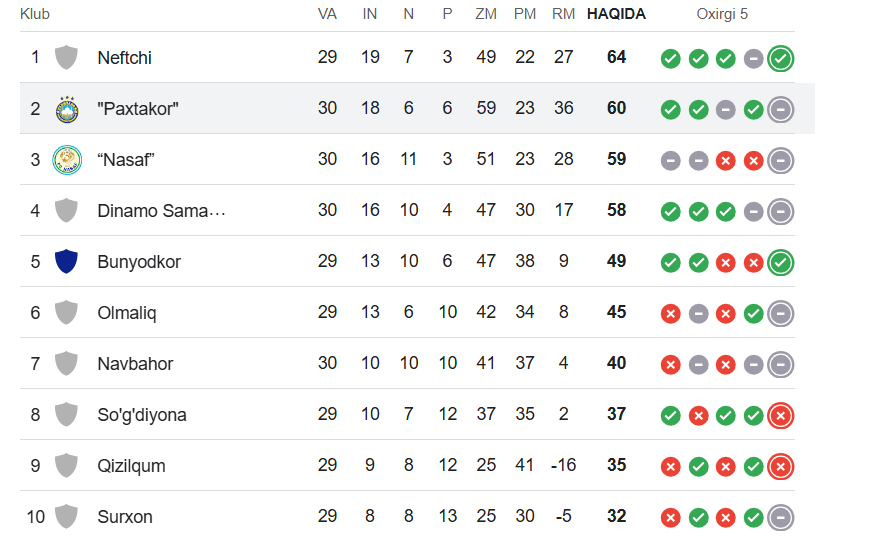Click Neftchi's latest circled win icon
The height and width of the screenshot is (541, 875).
coord(781,58)
